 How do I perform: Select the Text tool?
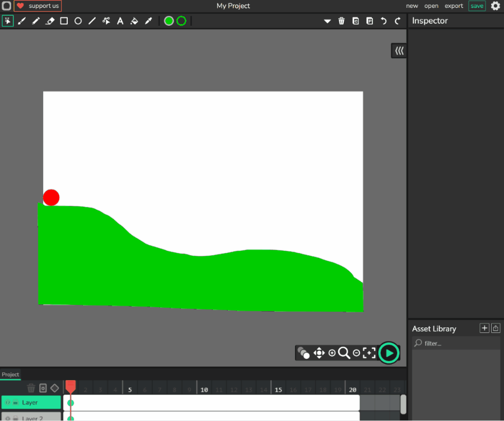tap(120, 21)
